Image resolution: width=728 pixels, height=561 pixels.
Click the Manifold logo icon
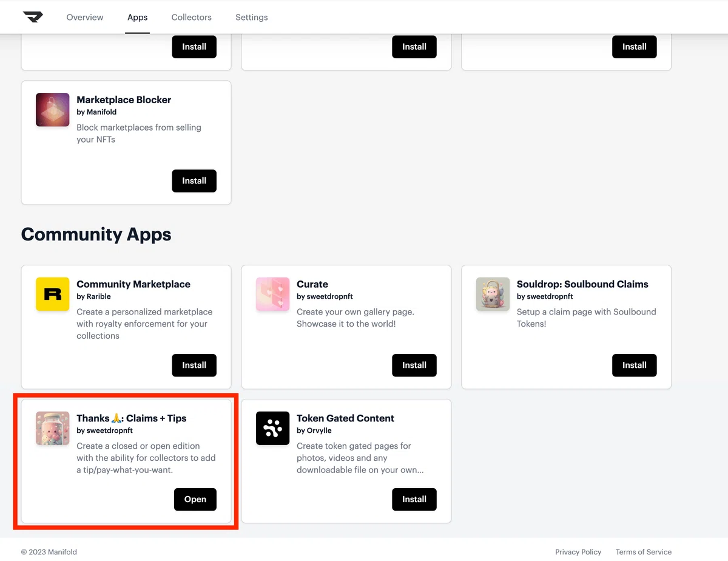(33, 17)
